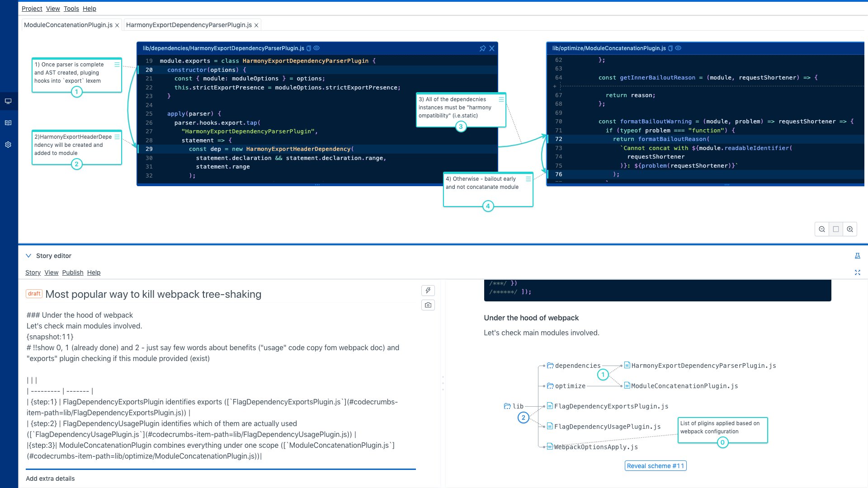This screenshot has width=868, height=488.
Task: Click the zoom in magnifier icon
Action: pos(850,230)
